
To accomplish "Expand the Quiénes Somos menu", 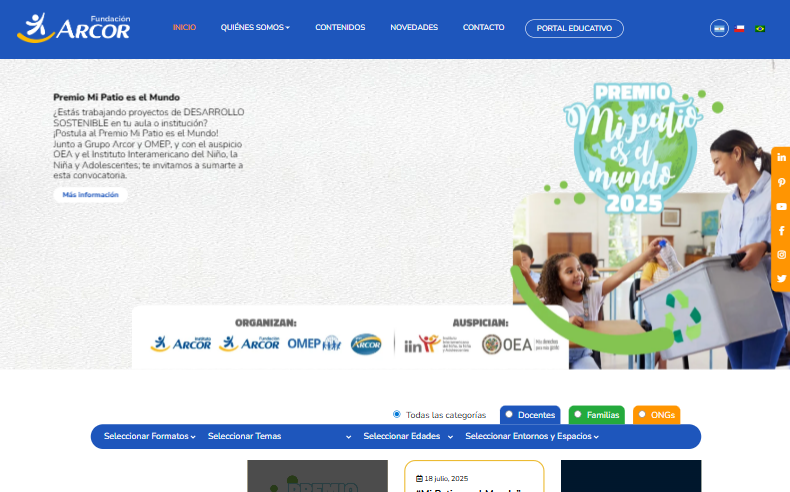I will pyautogui.click(x=255, y=27).
